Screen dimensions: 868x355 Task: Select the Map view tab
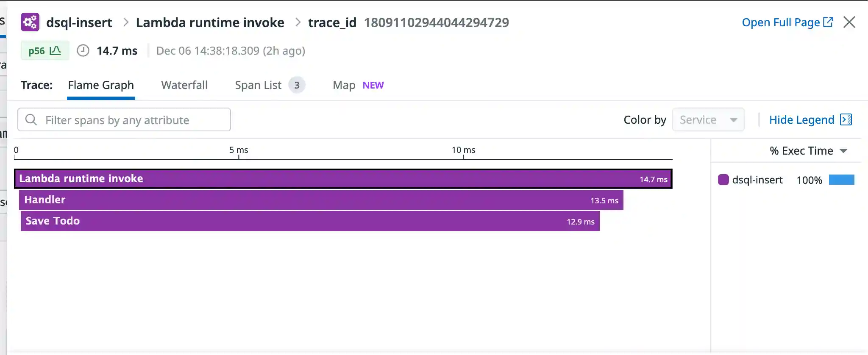[344, 85]
